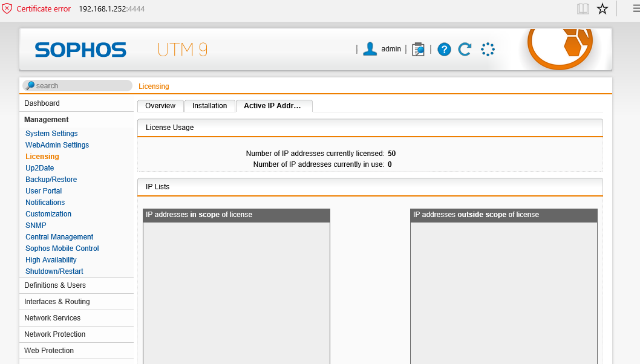Click the certificate error shield icon
640x364 pixels.
coord(7,8)
